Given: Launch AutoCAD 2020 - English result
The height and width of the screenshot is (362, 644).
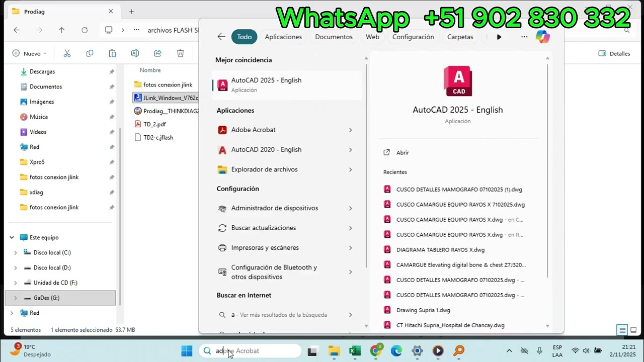Looking at the screenshot, I should point(287,150).
